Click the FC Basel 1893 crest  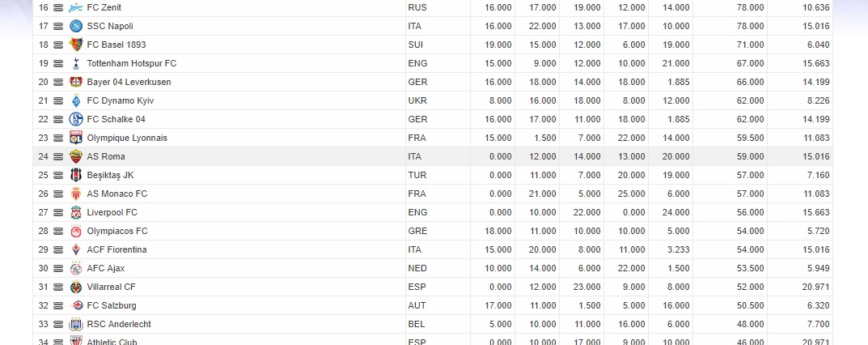(76, 45)
